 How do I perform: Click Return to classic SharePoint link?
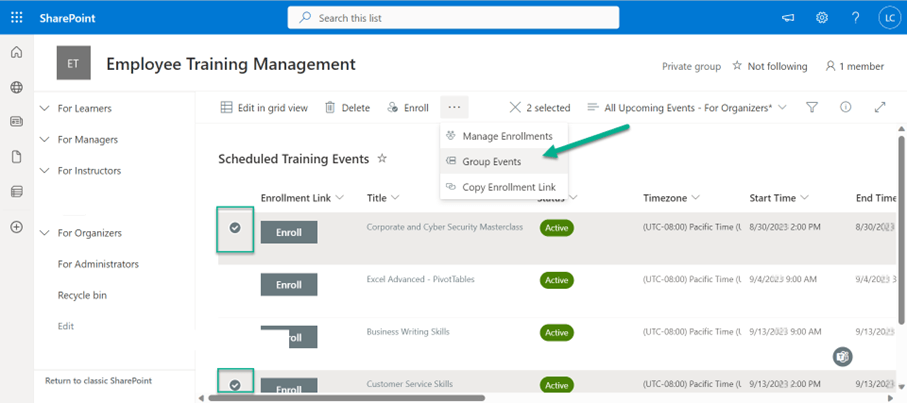[99, 380]
